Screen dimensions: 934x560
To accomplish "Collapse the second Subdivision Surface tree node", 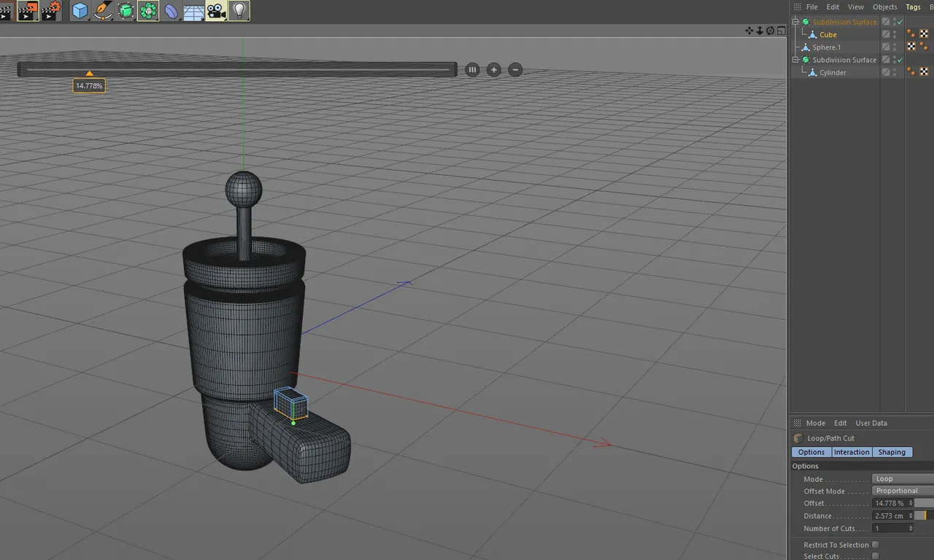I will coord(796,60).
